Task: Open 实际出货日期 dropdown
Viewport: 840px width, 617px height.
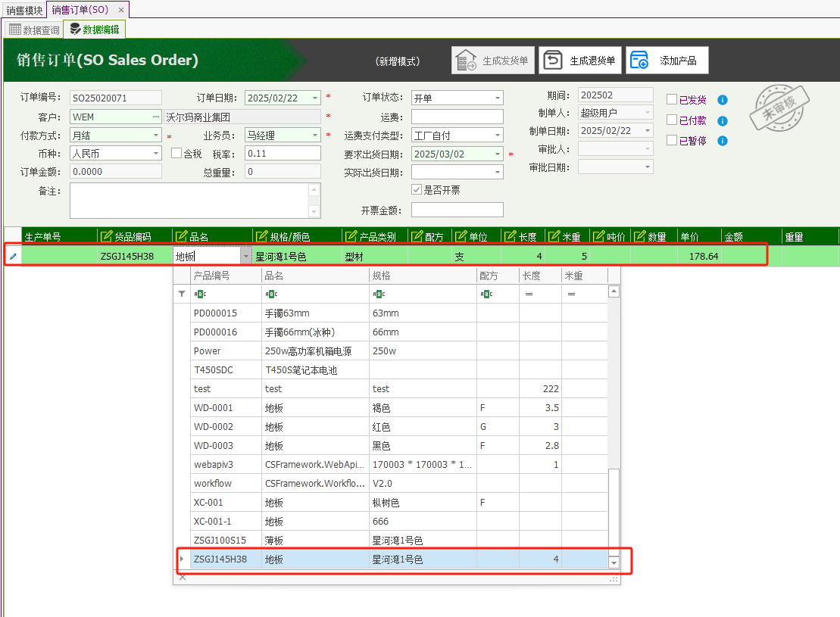Action: (498, 172)
